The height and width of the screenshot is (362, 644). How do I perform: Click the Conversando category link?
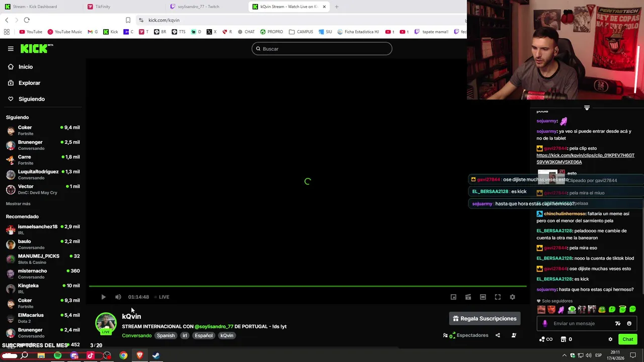click(136, 335)
